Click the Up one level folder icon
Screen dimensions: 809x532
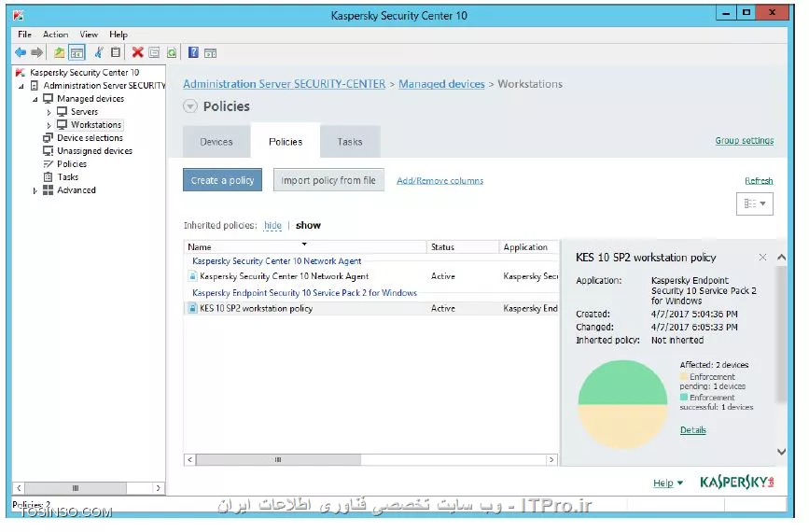[x=60, y=52]
